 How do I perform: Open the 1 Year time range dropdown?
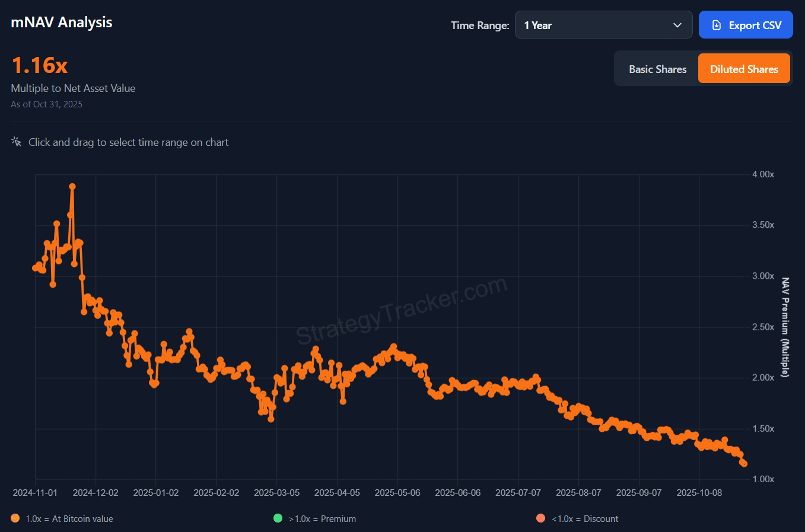click(x=603, y=26)
